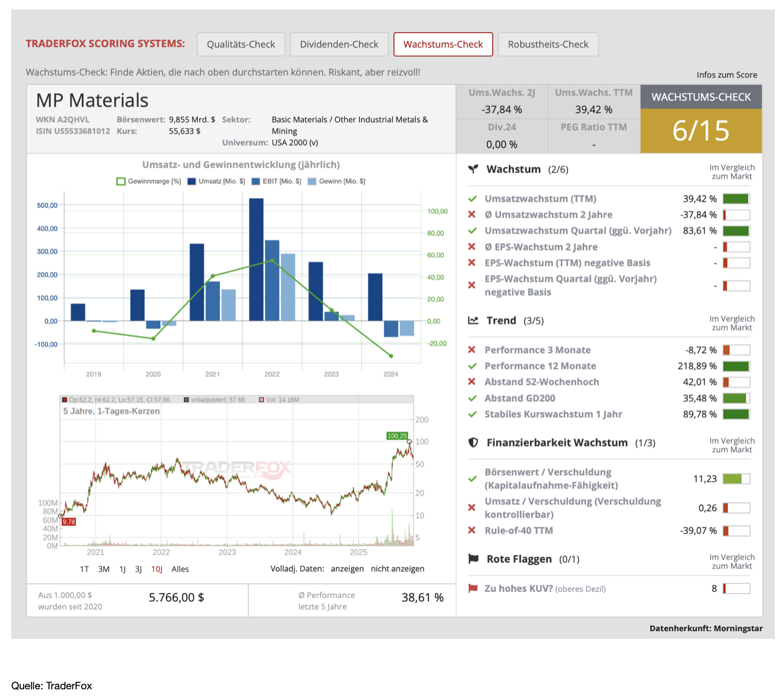Viewport: 782px width, 700px height.
Task: Set chart range to 3M
Action: [x=103, y=569]
